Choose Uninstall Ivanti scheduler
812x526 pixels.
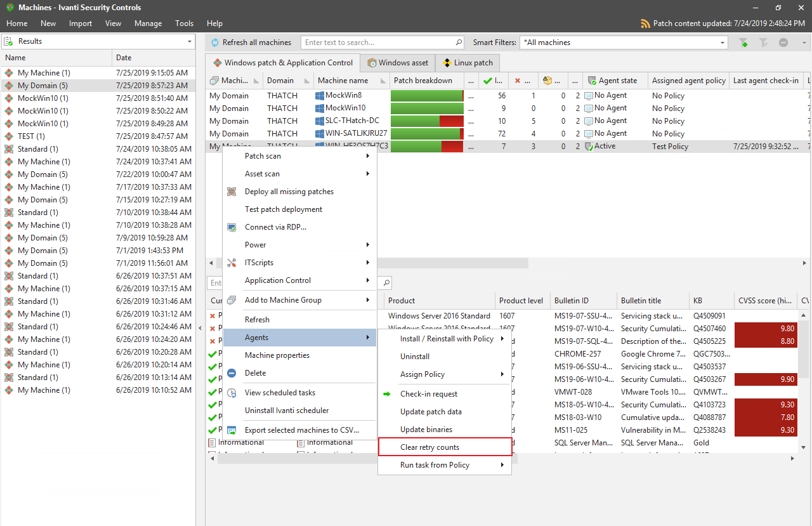tap(299, 411)
